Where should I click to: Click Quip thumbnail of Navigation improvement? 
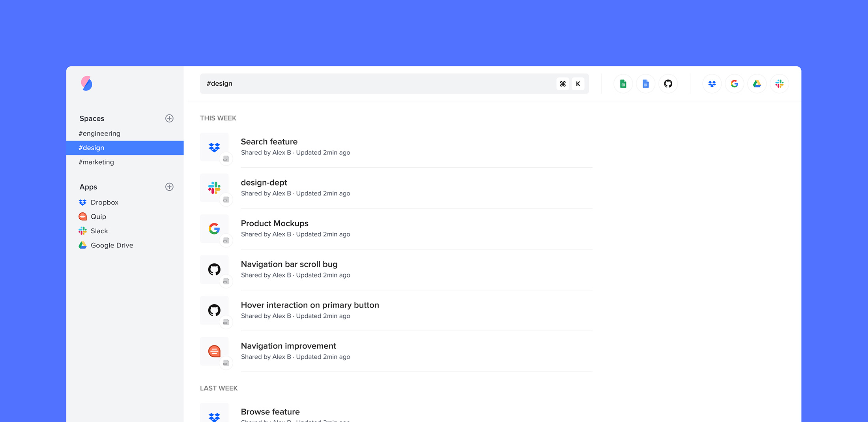[x=214, y=351]
